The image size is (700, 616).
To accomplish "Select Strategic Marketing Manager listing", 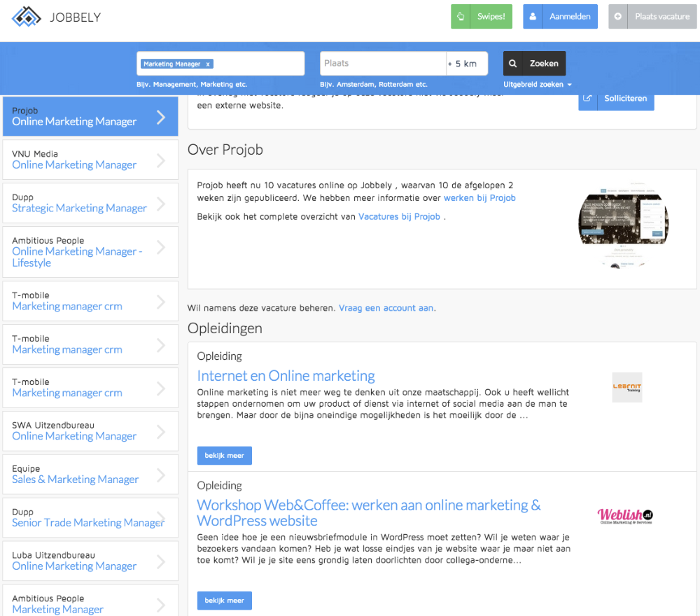I will coord(90,203).
